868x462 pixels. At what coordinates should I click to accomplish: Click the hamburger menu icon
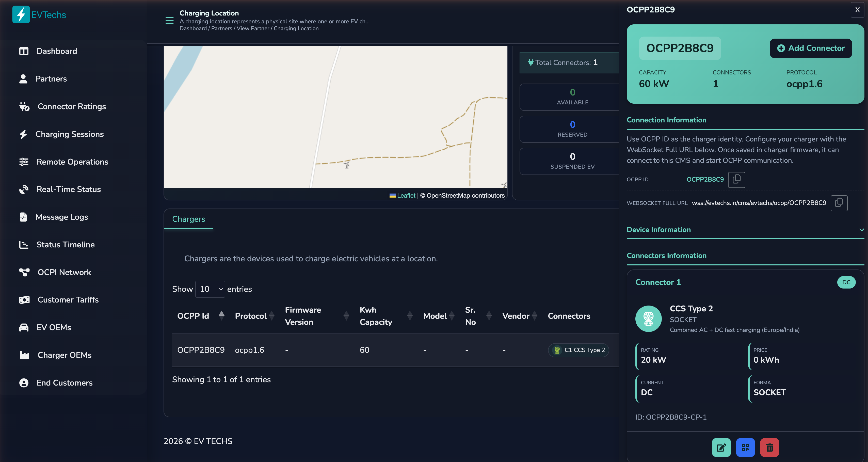coord(169,21)
